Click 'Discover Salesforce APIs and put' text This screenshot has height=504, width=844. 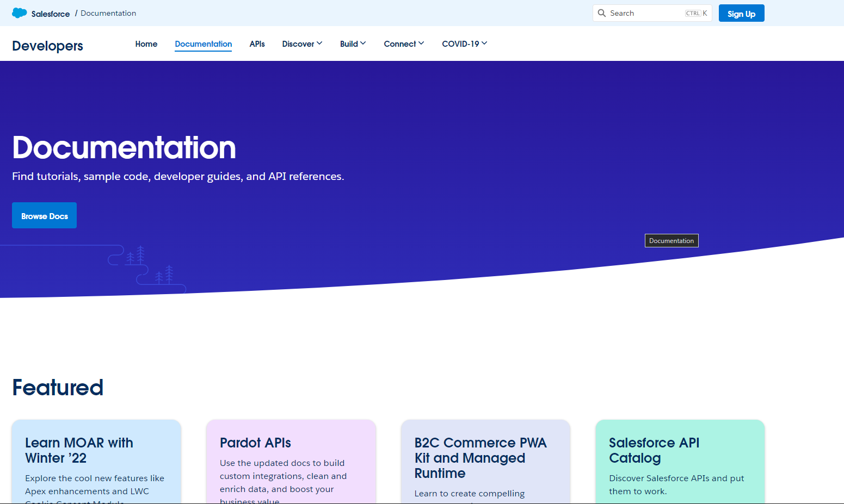point(676,478)
